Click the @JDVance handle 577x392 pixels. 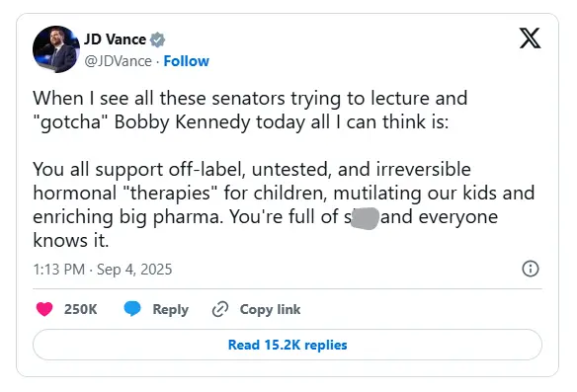[119, 61]
